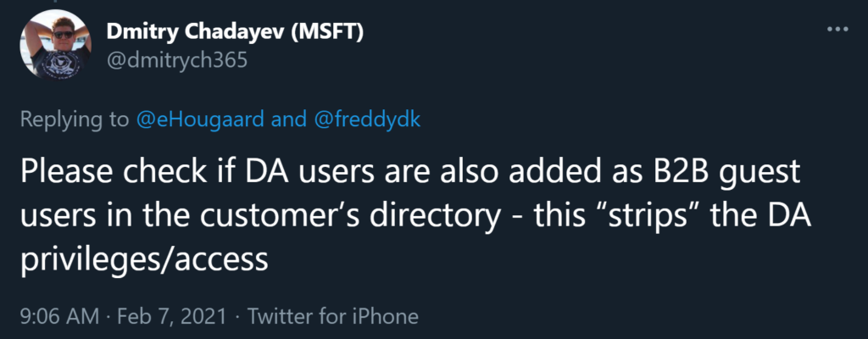Open the Twitter for iPhone source link

332,316
